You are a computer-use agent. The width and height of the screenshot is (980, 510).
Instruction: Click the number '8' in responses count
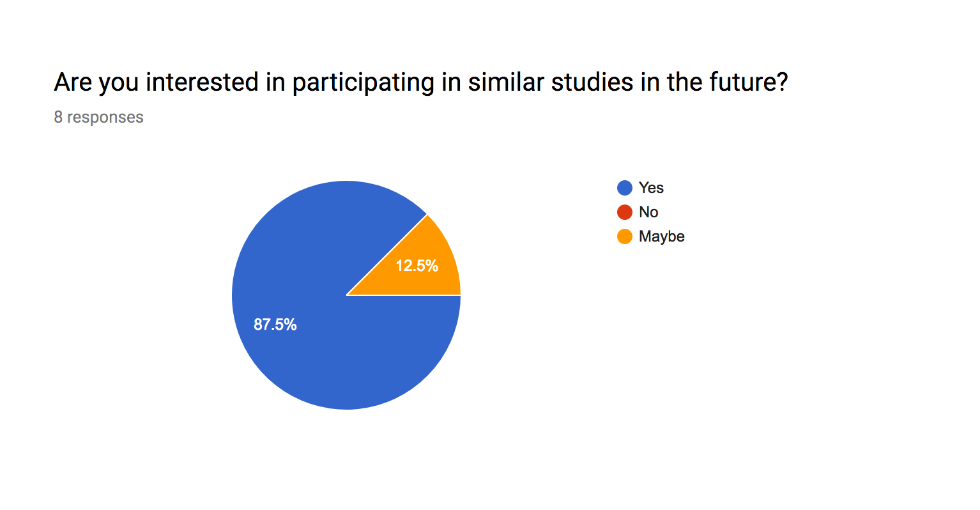[58, 118]
